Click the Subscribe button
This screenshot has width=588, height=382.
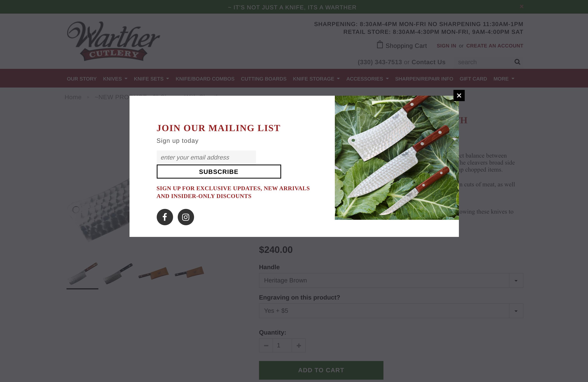(219, 172)
